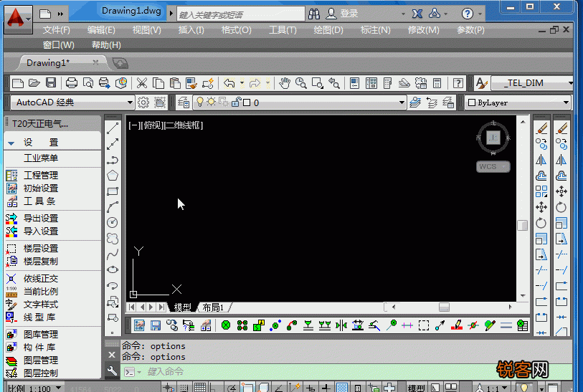Open the Layer Properties Manager icon
Viewport: 583px width, 392px height.
(x=184, y=102)
